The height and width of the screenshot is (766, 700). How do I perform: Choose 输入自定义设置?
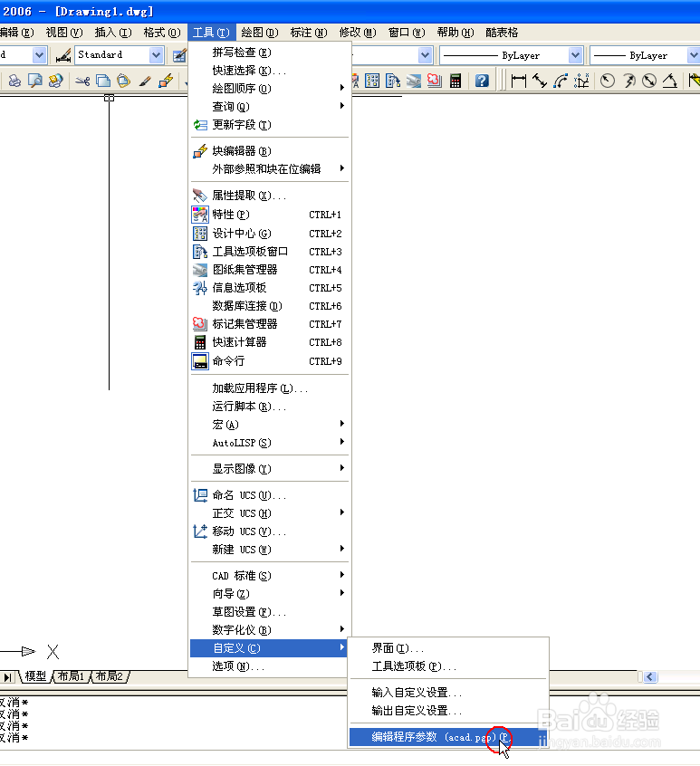click(x=448, y=693)
